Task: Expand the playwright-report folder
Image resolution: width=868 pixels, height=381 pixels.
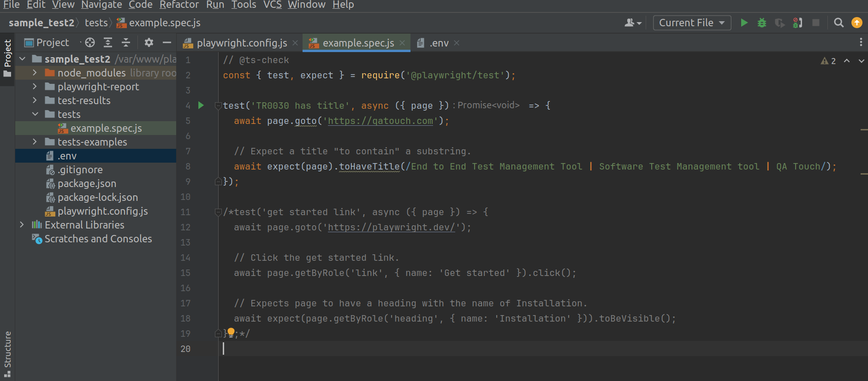Action: [35, 87]
